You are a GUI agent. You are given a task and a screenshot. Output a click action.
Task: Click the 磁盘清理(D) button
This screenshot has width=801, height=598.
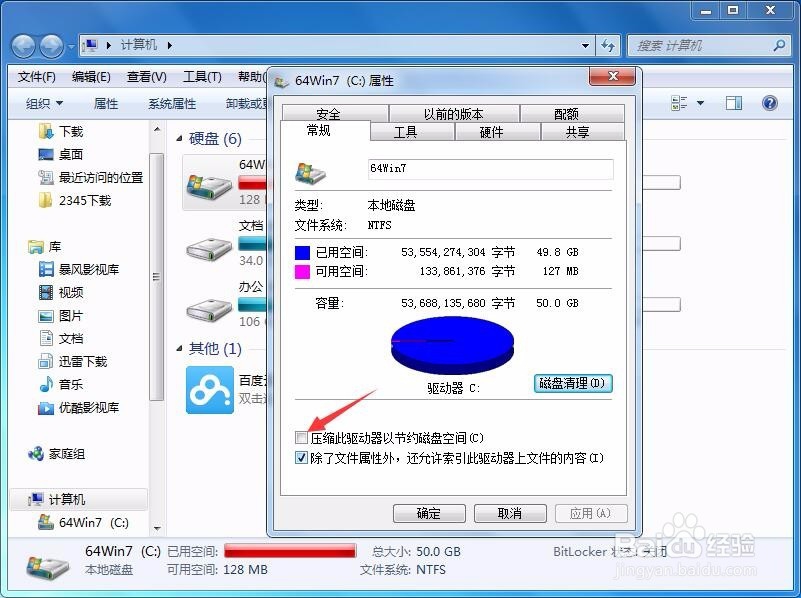[573, 383]
